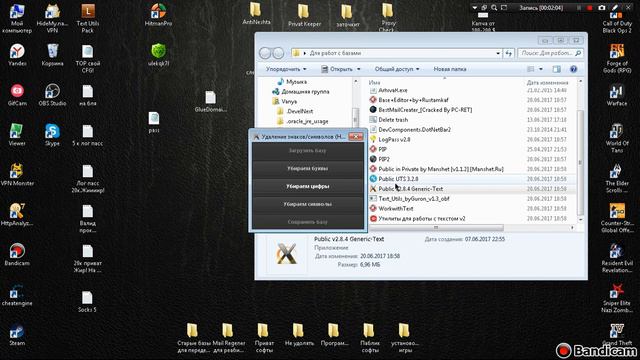Select the BestMailCreater_[Cracked By PC-RET] file
The width and height of the screenshot is (640, 360).
coord(424,110)
